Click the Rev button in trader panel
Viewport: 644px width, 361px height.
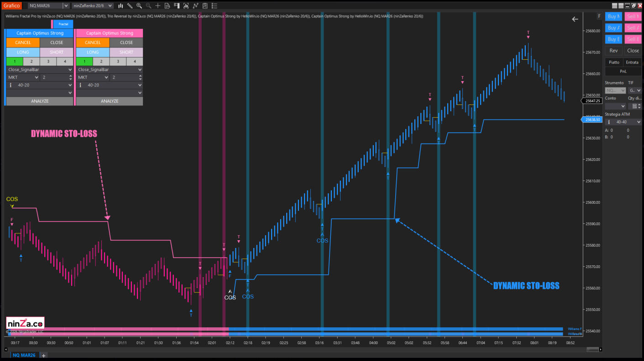pos(613,51)
